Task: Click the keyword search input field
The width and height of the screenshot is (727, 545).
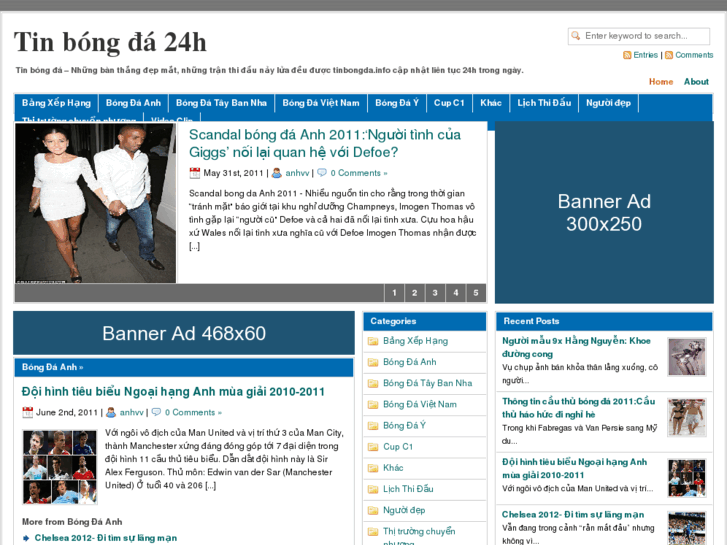Action: pyautogui.click(x=639, y=36)
